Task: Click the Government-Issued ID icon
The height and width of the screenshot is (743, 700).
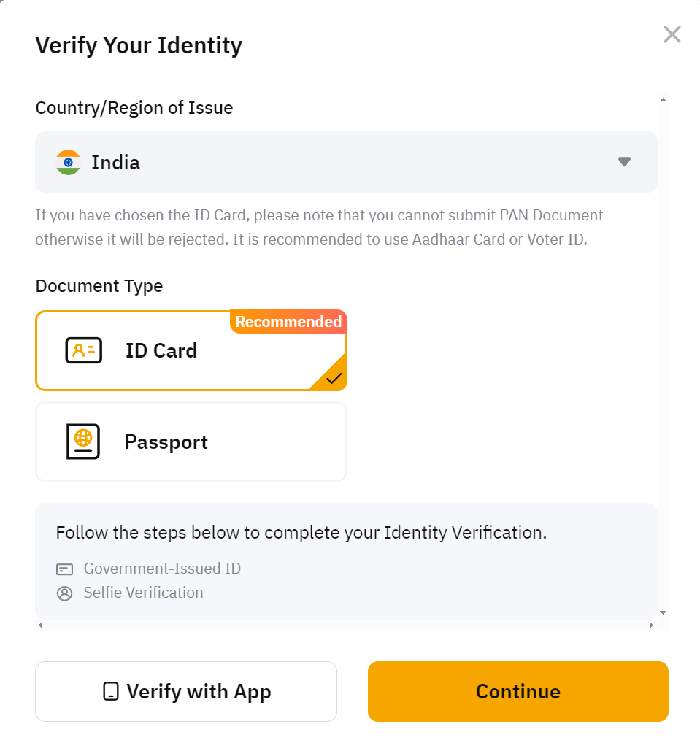Action: click(x=64, y=569)
